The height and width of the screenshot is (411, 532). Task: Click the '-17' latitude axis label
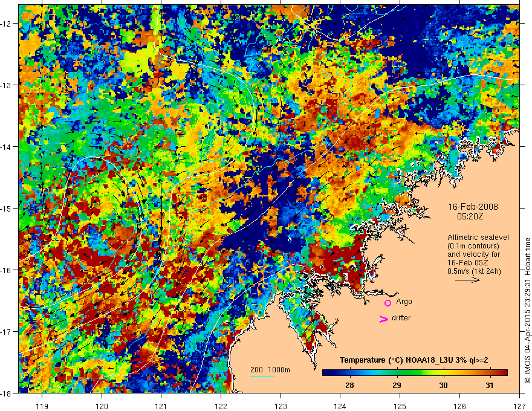(x=5, y=332)
